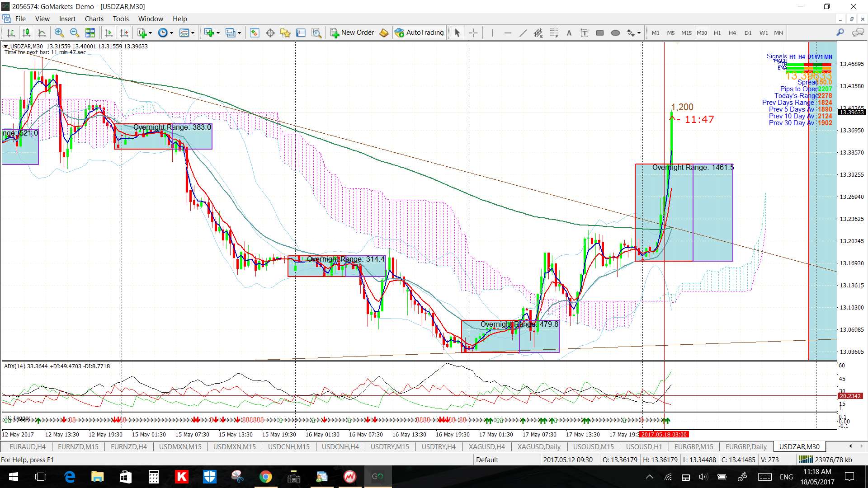Image resolution: width=868 pixels, height=488 pixels.
Task: Open periods clock dropdown
Action: point(165,33)
